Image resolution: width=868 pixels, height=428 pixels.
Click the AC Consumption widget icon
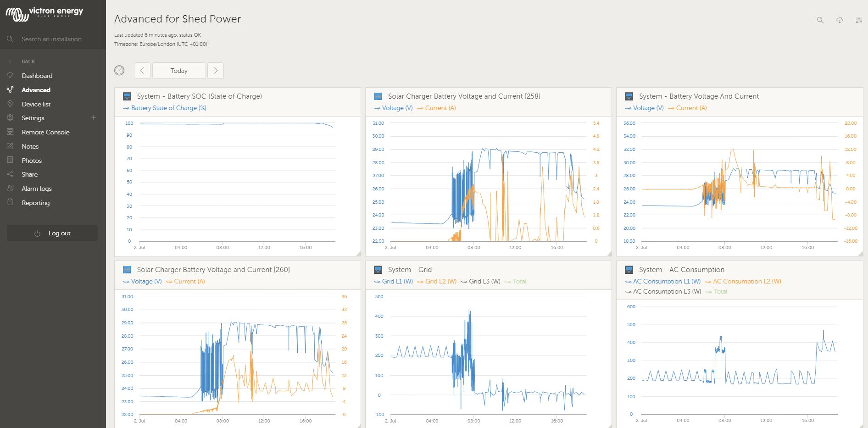(x=629, y=270)
